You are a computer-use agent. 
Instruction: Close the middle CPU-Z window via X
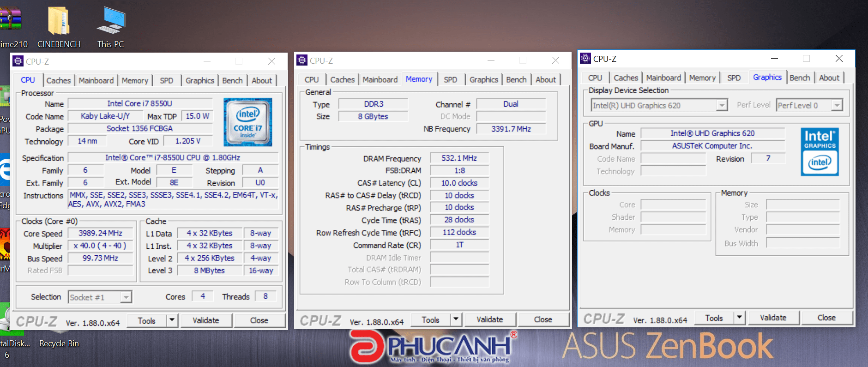(x=555, y=60)
